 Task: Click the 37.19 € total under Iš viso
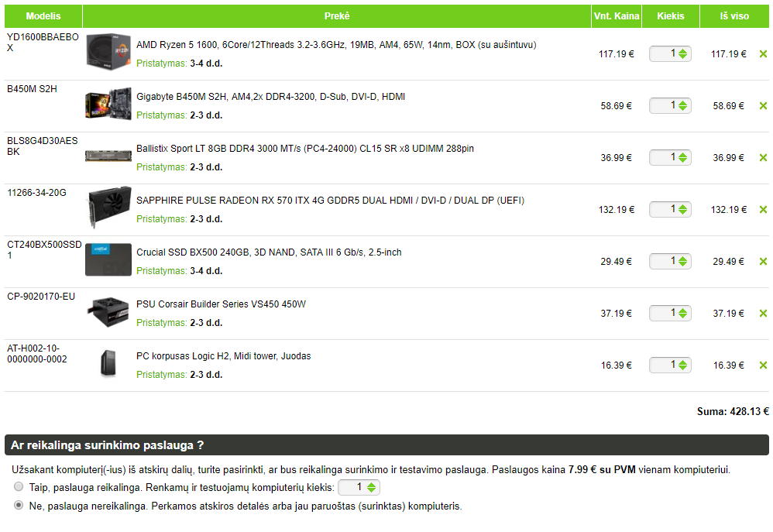(729, 314)
